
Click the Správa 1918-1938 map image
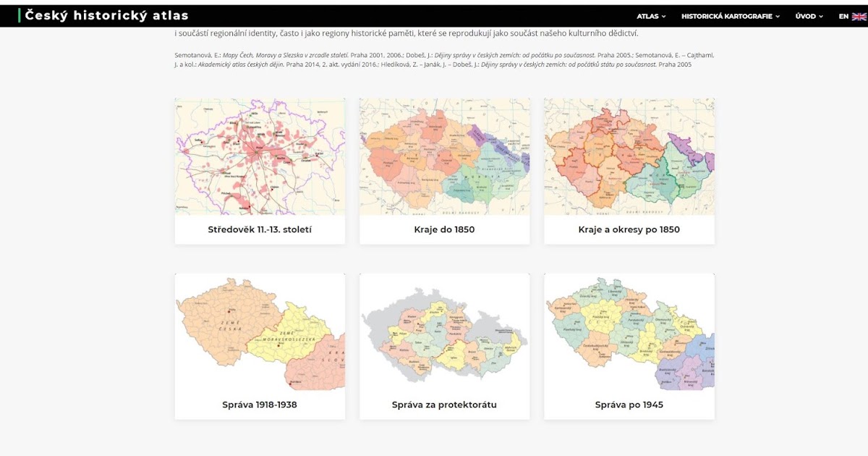click(x=260, y=334)
